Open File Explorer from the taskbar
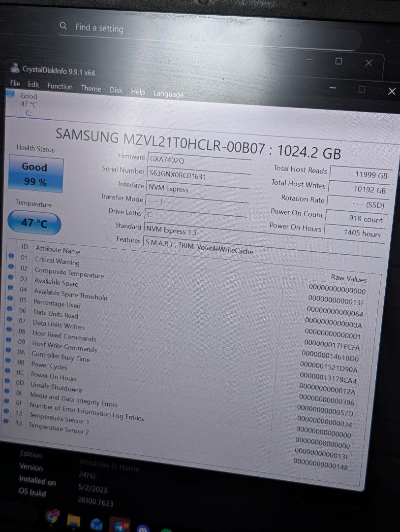 [74, 521]
